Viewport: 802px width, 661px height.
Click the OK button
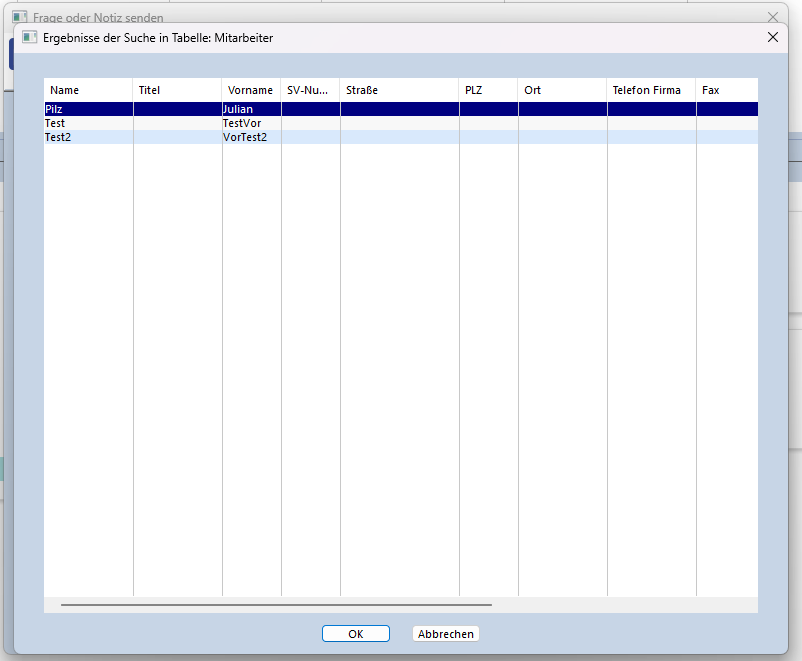pos(355,634)
